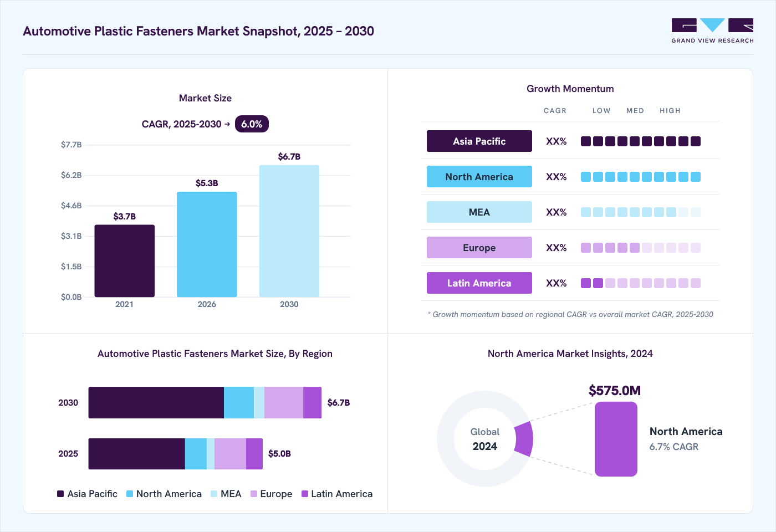
Task: Click the XX% value in the MEA row
Action: tap(557, 212)
